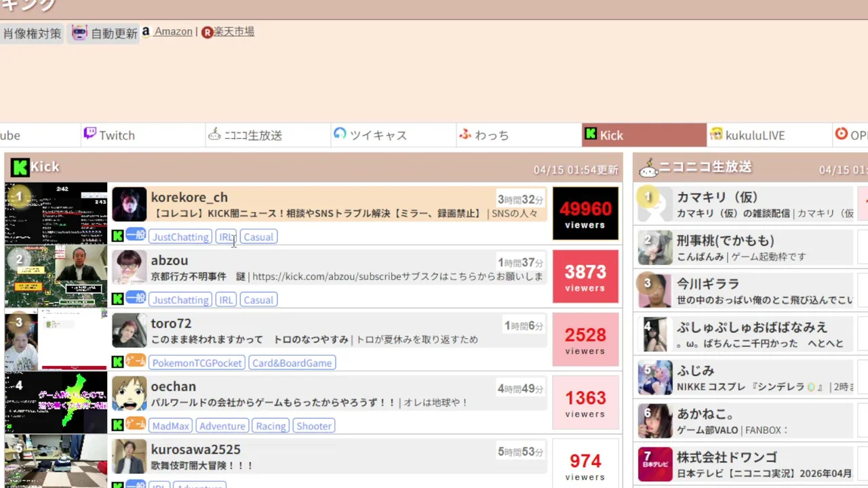
Task: Click toro72 avatar image
Action: pyautogui.click(x=129, y=330)
